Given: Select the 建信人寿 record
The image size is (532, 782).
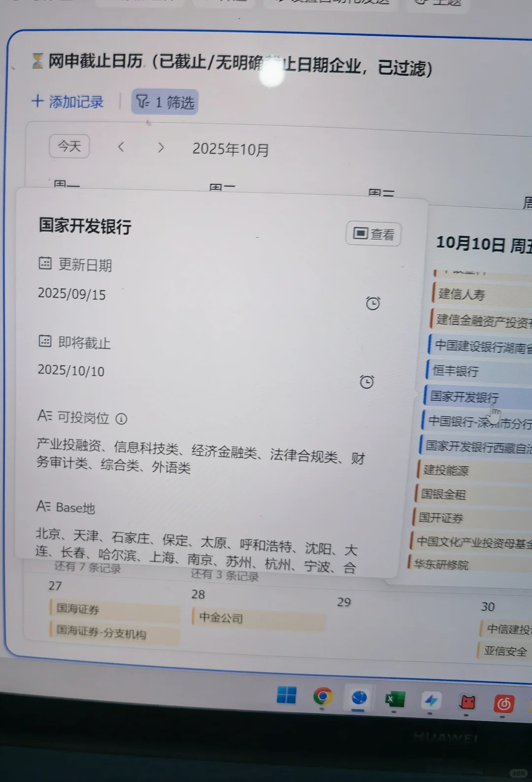Looking at the screenshot, I should click(x=482, y=294).
